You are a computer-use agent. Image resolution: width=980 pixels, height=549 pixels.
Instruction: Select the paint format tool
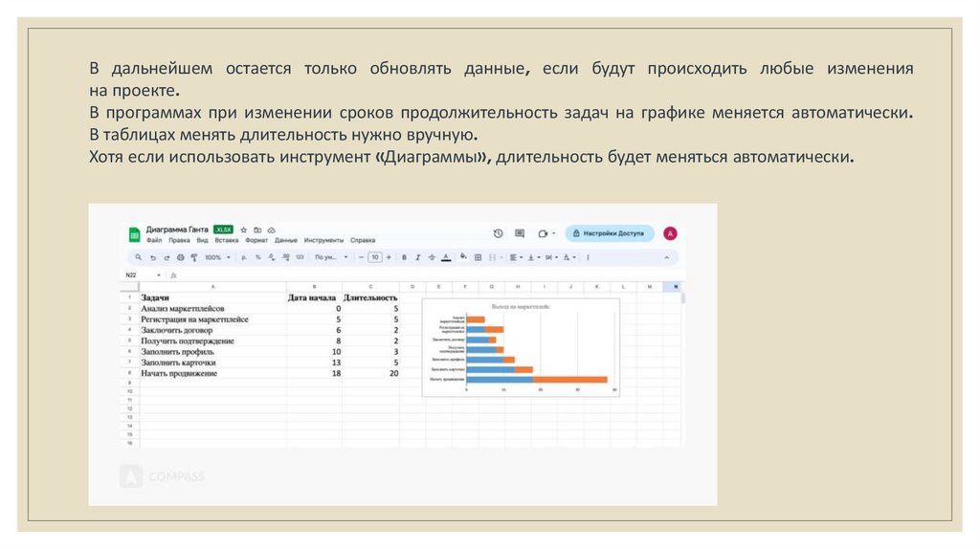click(194, 257)
